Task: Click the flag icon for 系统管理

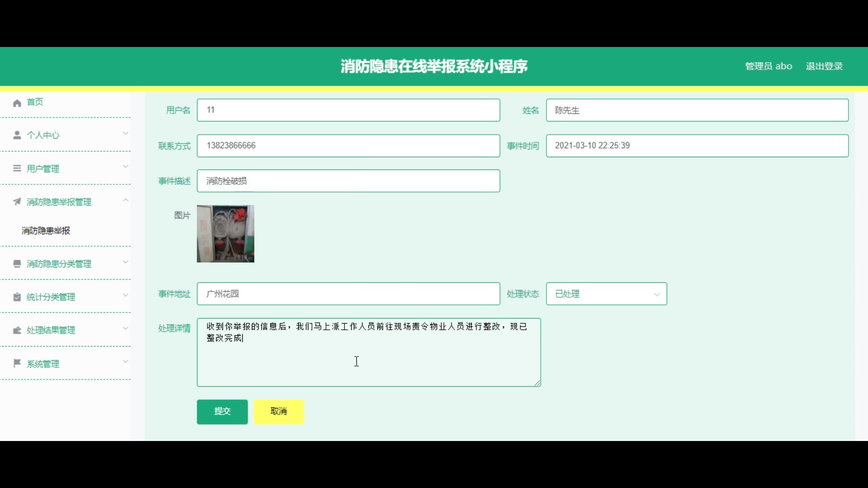Action: pyautogui.click(x=17, y=363)
